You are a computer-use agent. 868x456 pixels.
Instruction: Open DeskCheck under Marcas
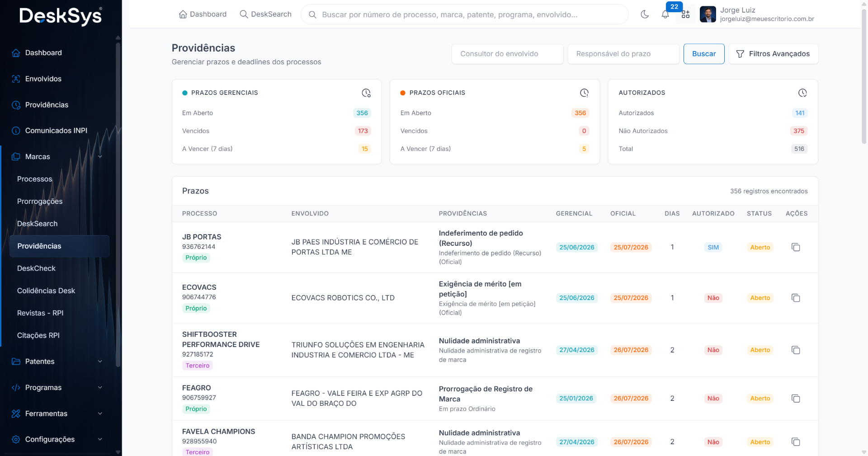(x=36, y=268)
